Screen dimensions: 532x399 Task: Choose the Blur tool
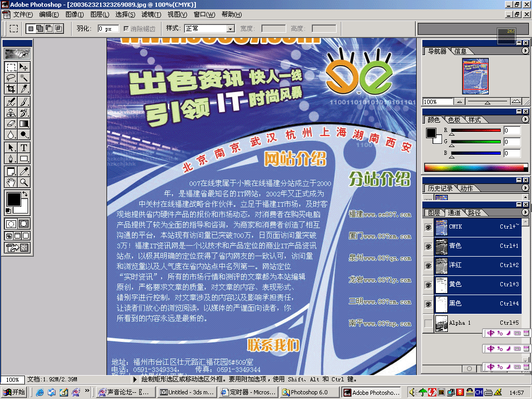(11, 135)
